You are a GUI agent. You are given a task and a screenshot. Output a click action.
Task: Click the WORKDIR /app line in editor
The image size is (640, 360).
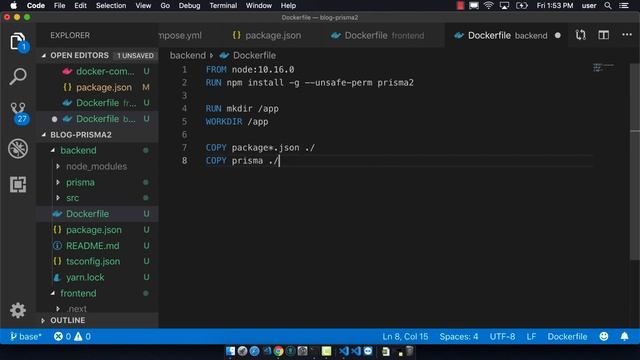point(237,122)
